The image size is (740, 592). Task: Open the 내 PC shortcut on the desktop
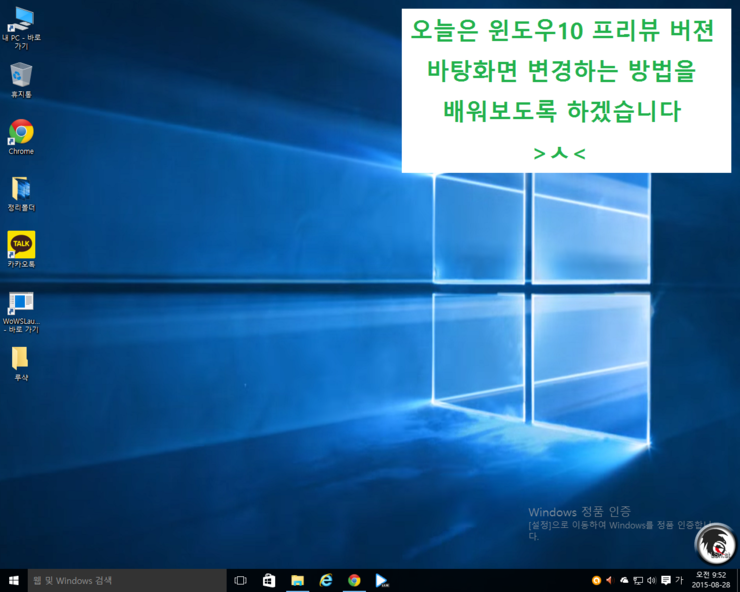[x=21, y=28]
